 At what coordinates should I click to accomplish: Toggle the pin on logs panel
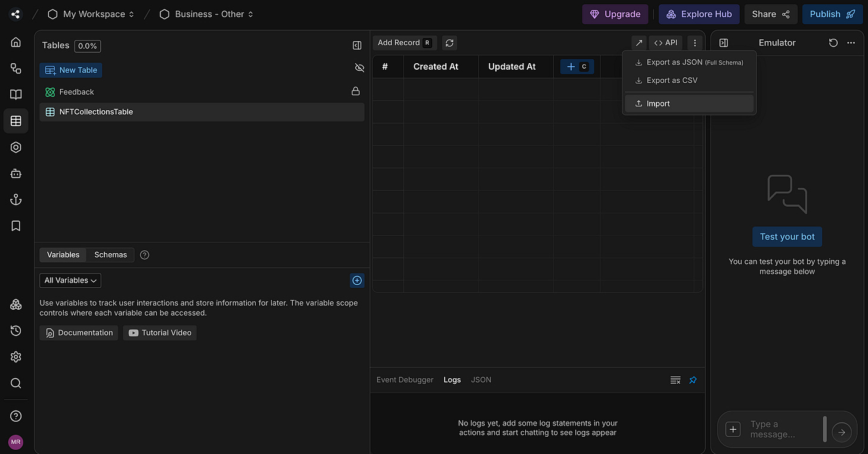(x=693, y=380)
